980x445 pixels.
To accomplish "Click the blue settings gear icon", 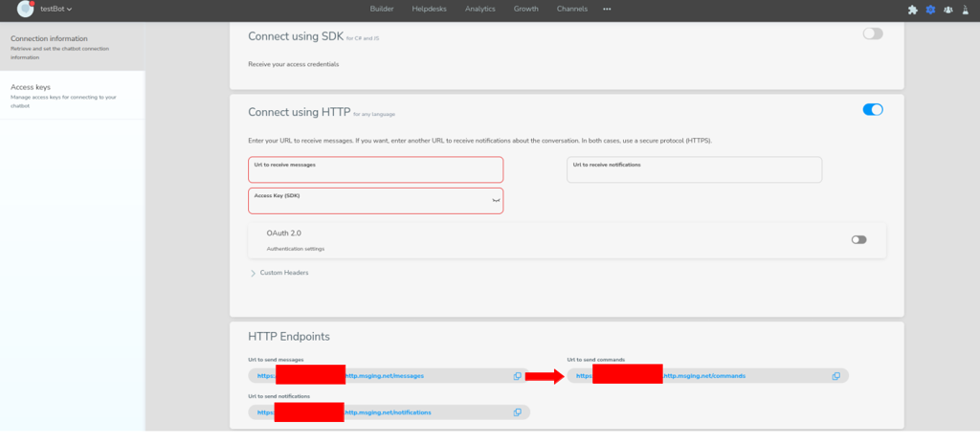I will (x=929, y=10).
